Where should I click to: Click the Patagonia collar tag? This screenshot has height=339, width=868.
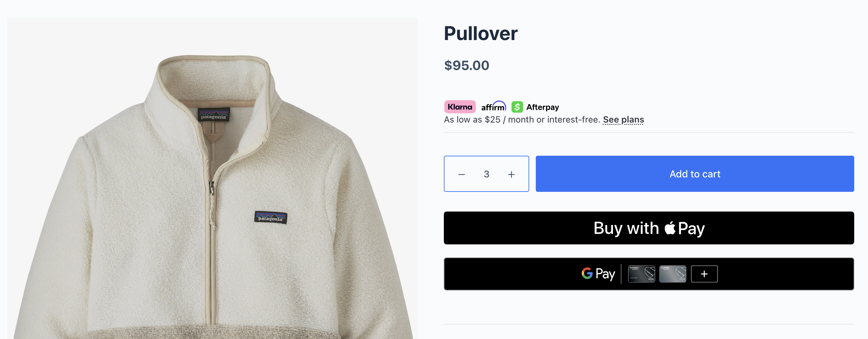click(x=214, y=115)
